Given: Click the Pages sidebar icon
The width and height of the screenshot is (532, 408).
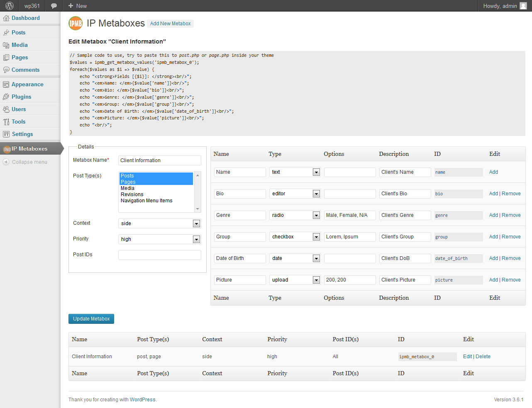Looking at the screenshot, I should (6, 58).
